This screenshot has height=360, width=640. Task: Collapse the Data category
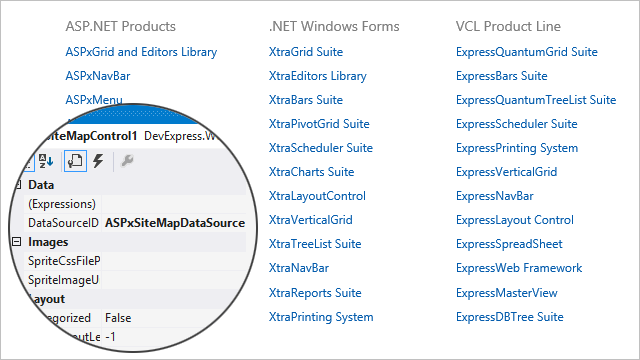click(18, 185)
